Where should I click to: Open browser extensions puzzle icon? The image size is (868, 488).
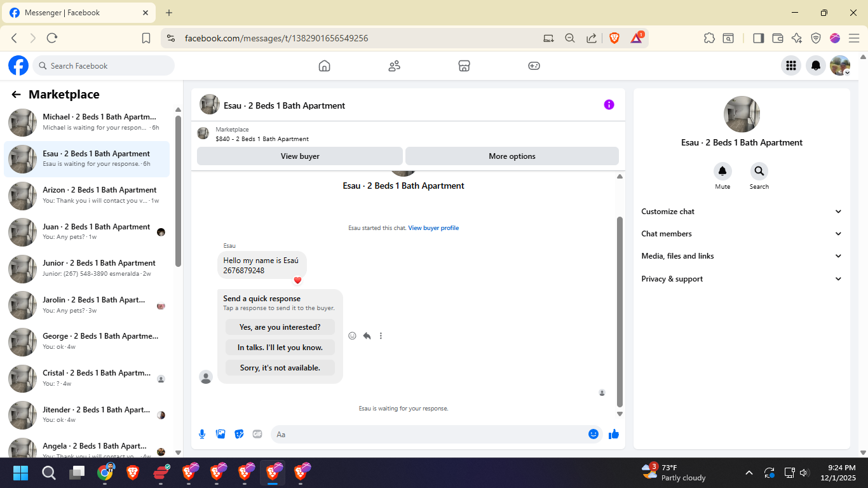click(709, 38)
